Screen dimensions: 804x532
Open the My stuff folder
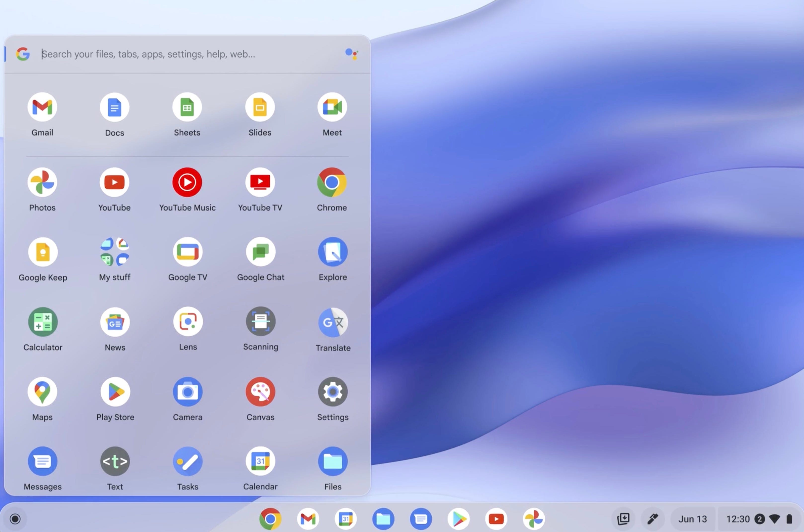click(115, 252)
